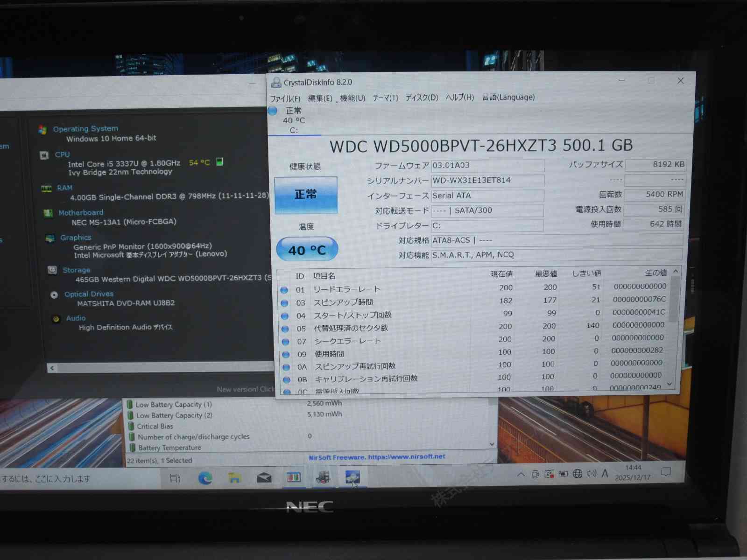
Task: Click the blue status dot for attribute 01
Action: [284, 290]
